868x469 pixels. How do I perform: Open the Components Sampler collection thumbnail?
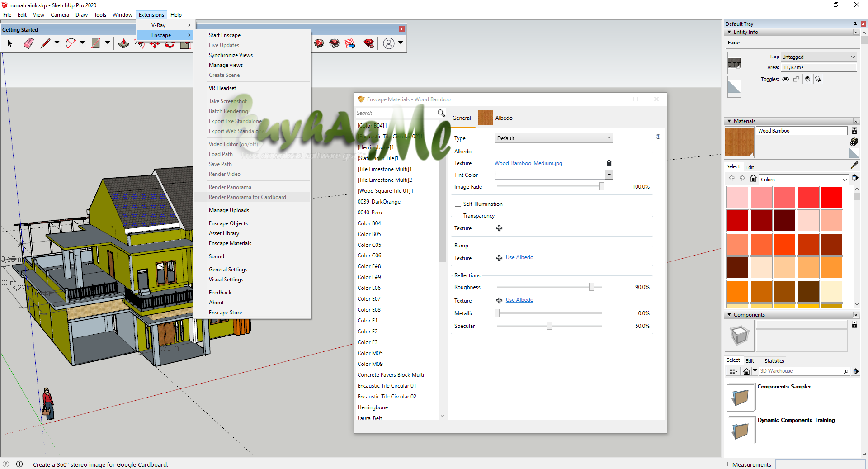pyautogui.click(x=741, y=397)
